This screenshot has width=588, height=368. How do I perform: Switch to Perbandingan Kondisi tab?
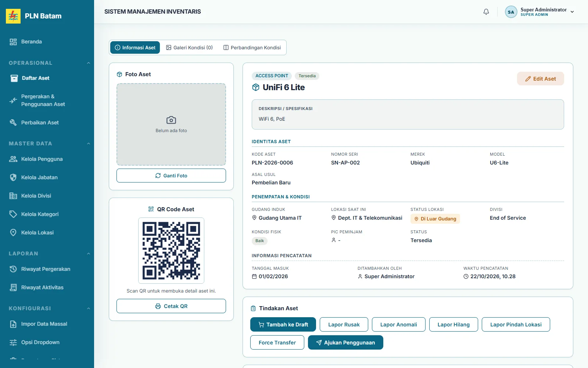coord(252,47)
